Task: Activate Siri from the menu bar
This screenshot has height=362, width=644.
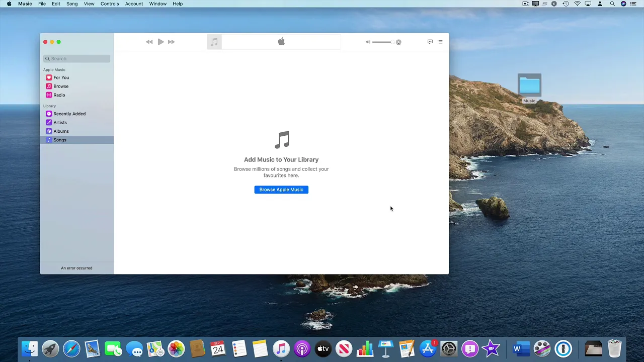Action: point(624,4)
